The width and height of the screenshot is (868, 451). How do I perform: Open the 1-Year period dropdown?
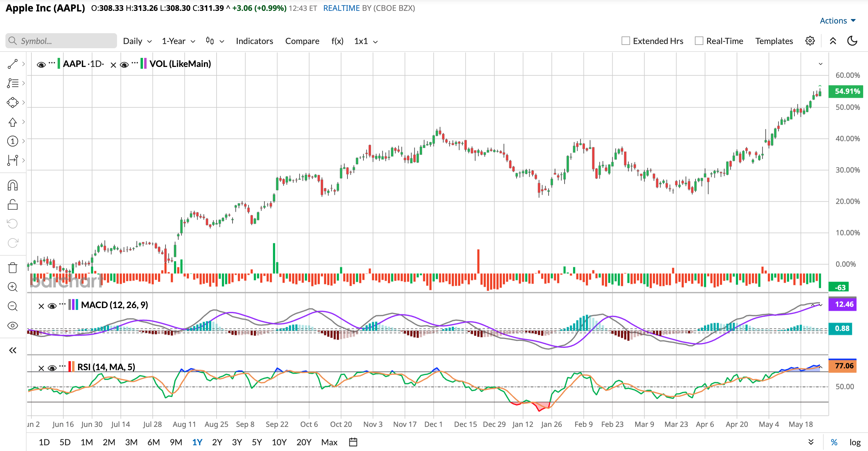(179, 41)
